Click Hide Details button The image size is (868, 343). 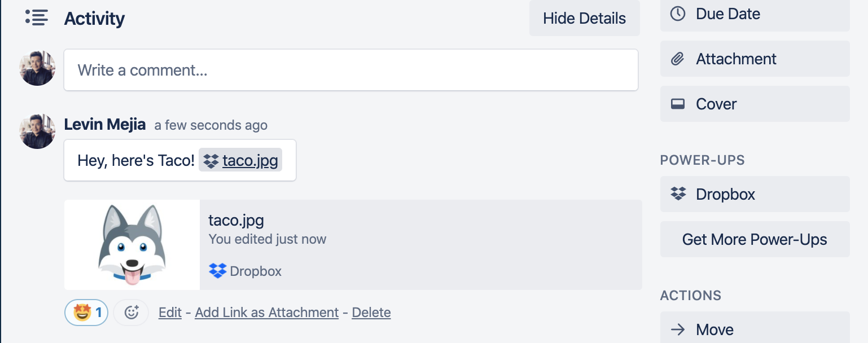584,18
